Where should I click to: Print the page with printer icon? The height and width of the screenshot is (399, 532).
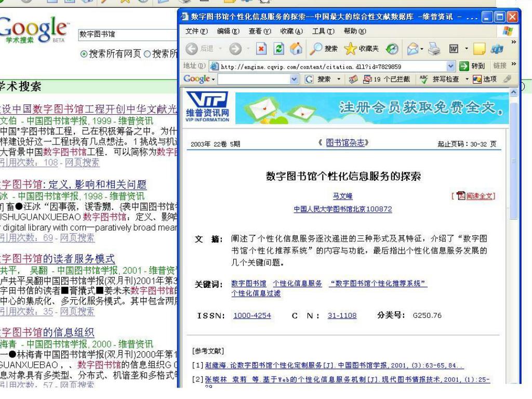[x=434, y=49]
